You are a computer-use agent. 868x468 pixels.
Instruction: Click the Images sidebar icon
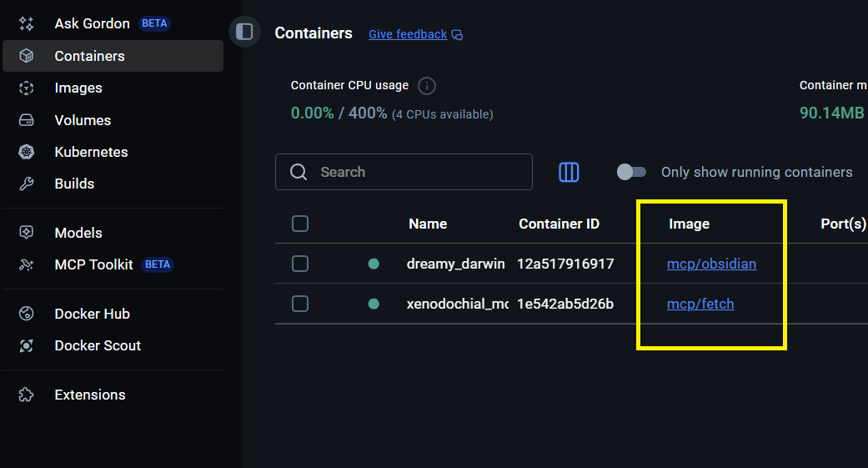pos(26,88)
